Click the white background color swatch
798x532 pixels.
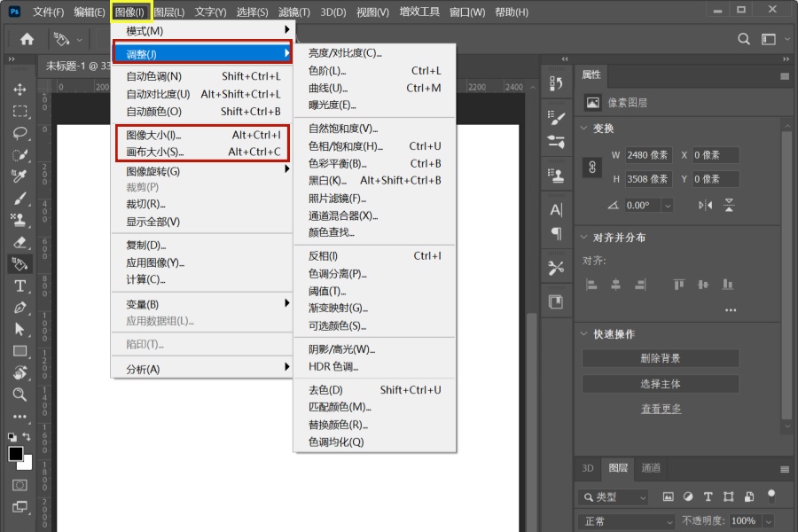click(26, 464)
